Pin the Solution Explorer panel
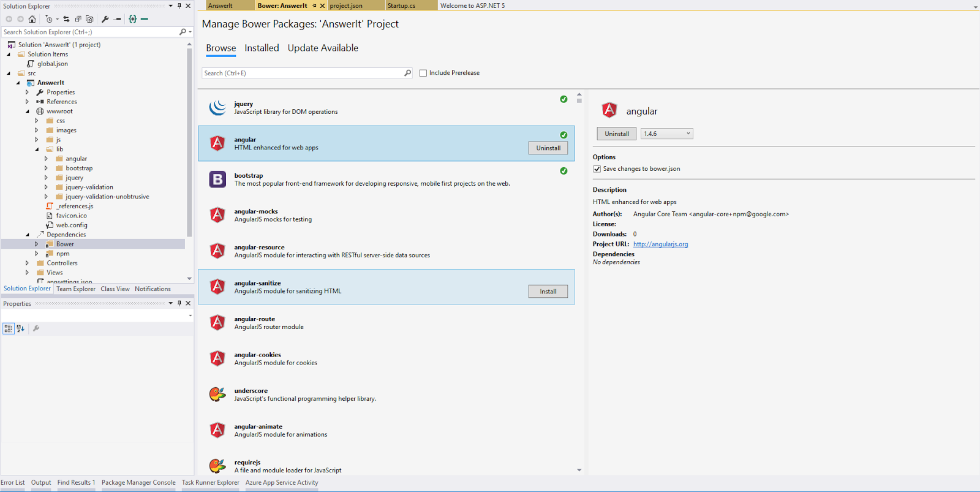This screenshot has width=980, height=492. pos(179,6)
